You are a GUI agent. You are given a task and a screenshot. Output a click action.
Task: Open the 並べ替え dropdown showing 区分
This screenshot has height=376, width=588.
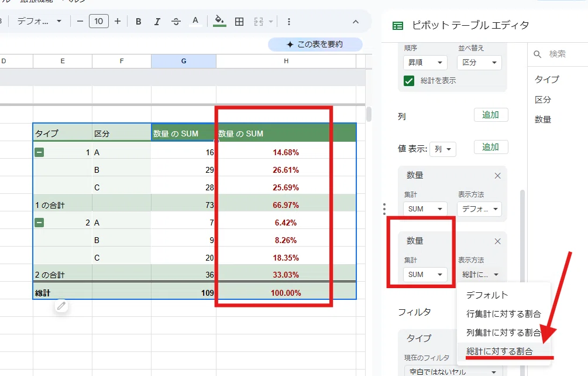pyautogui.click(x=479, y=62)
